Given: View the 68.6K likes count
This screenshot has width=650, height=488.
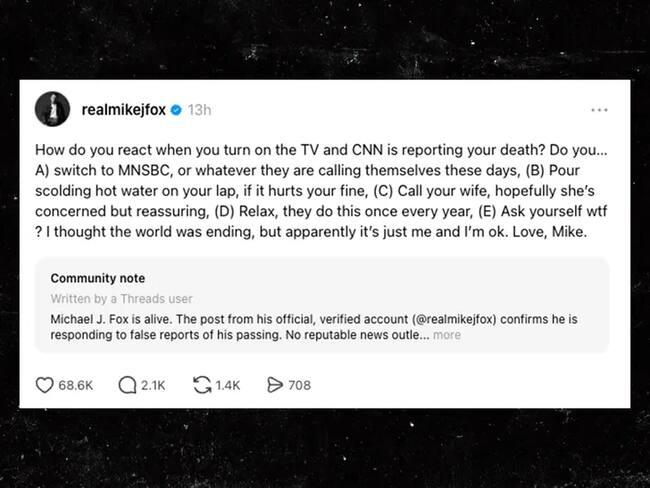Looking at the screenshot, I should point(75,385).
